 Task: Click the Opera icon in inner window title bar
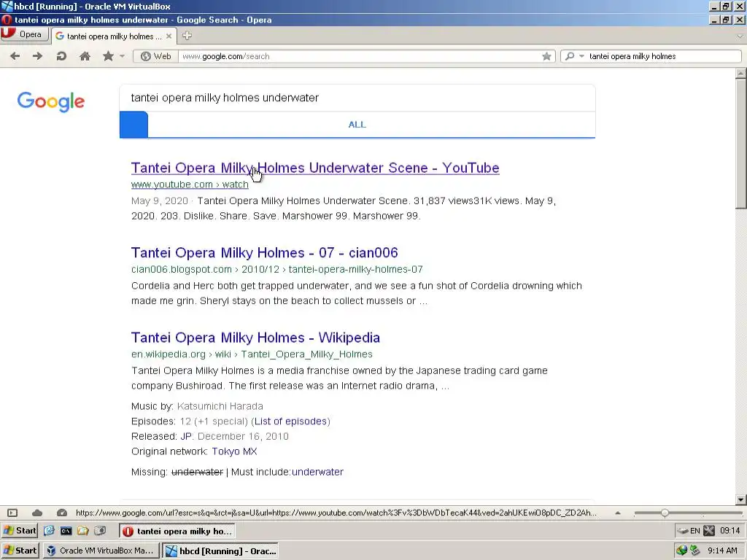6,20
